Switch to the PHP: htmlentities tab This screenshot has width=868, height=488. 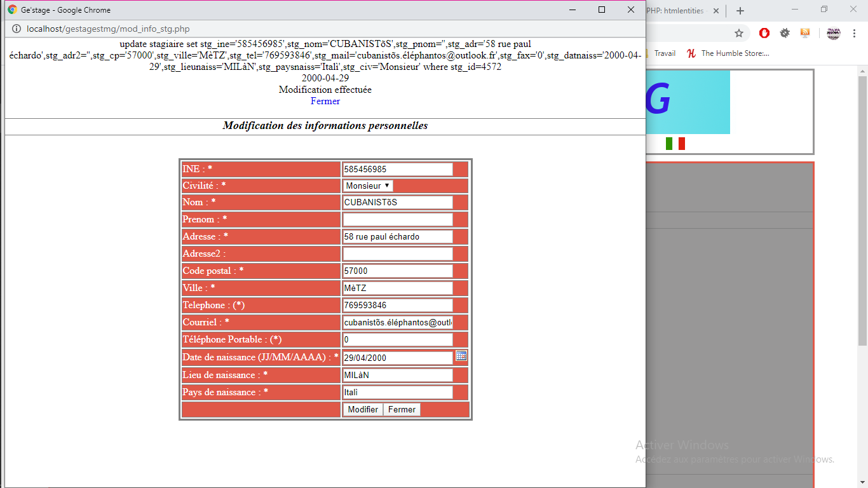pyautogui.click(x=674, y=11)
